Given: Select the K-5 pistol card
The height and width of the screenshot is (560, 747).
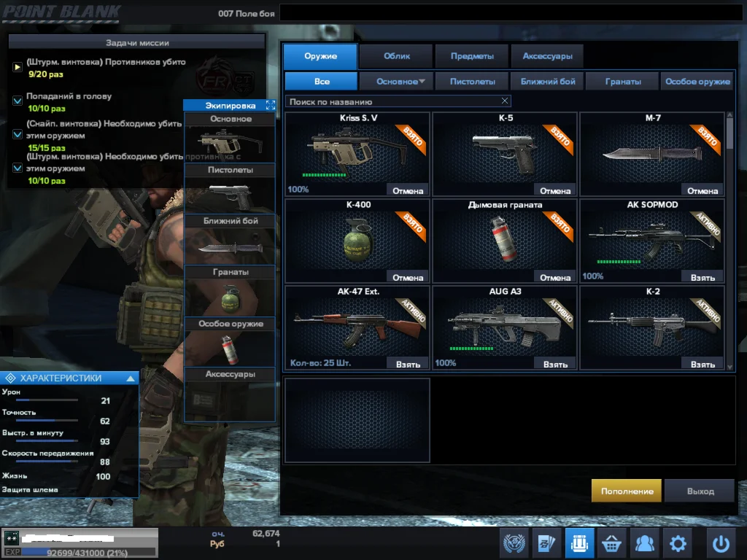Looking at the screenshot, I should (x=505, y=154).
